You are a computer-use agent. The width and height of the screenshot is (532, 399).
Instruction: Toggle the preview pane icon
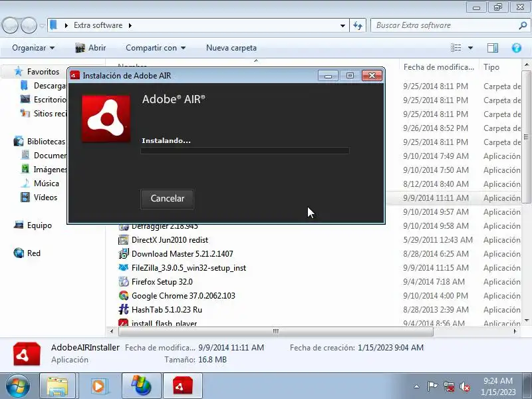tap(493, 48)
